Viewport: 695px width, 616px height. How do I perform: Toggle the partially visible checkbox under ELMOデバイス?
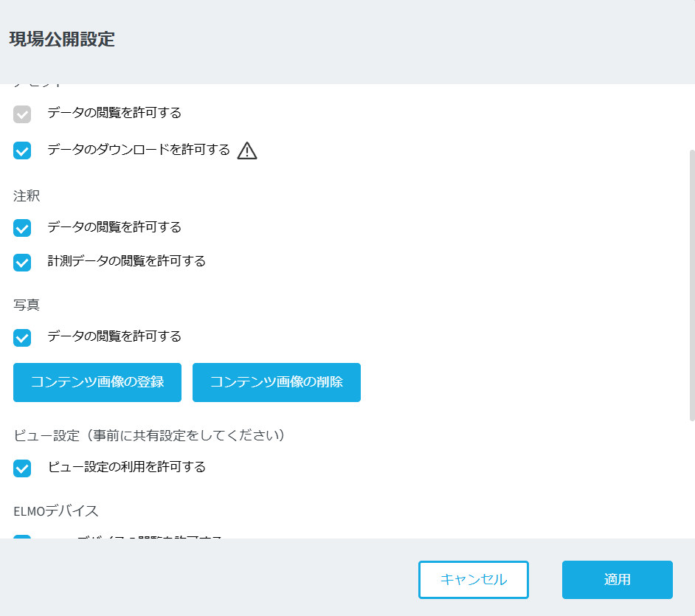click(x=22, y=536)
